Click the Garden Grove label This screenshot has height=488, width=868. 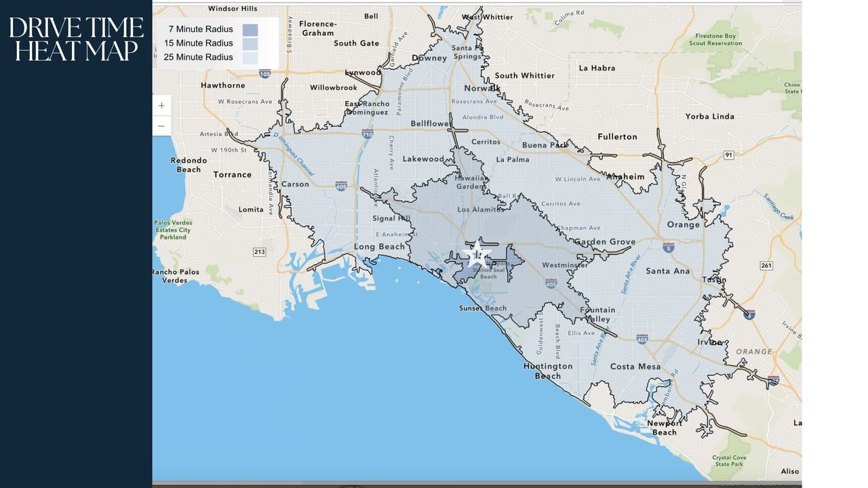click(605, 242)
